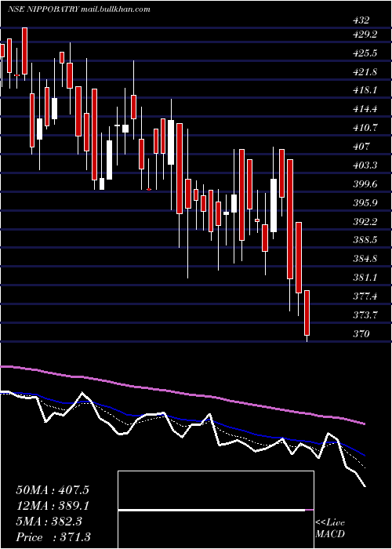The height and width of the screenshot is (549, 392).
Task: Select the 414.4 price axis label
Action: point(365,109)
